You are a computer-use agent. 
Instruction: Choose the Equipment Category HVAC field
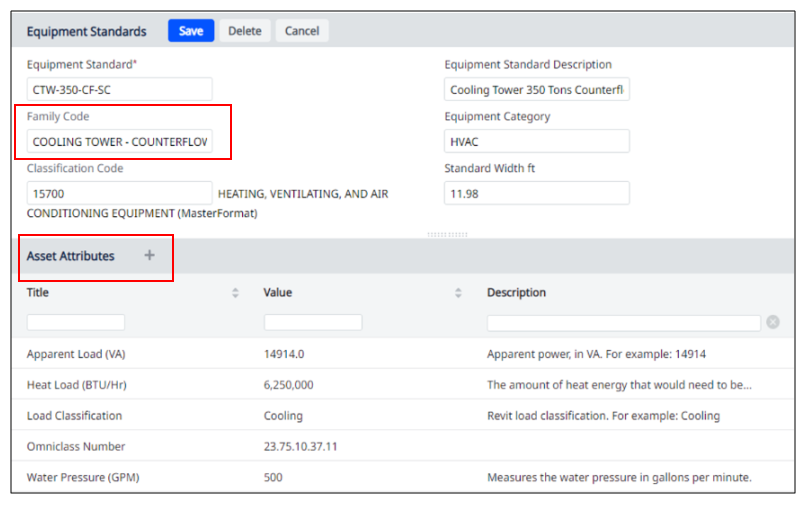click(537, 142)
